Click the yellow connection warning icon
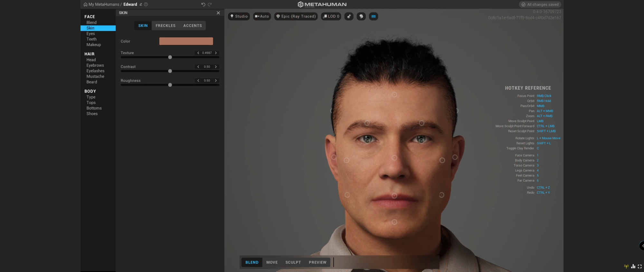The image size is (644, 272). coord(626,266)
